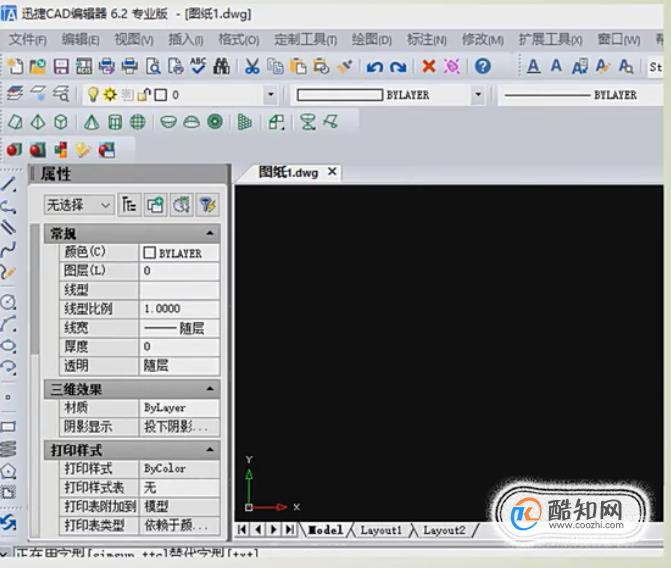Viewport: 671px width, 568px height.
Task: Toggle quick select filter icon in properties
Action: tap(208, 205)
